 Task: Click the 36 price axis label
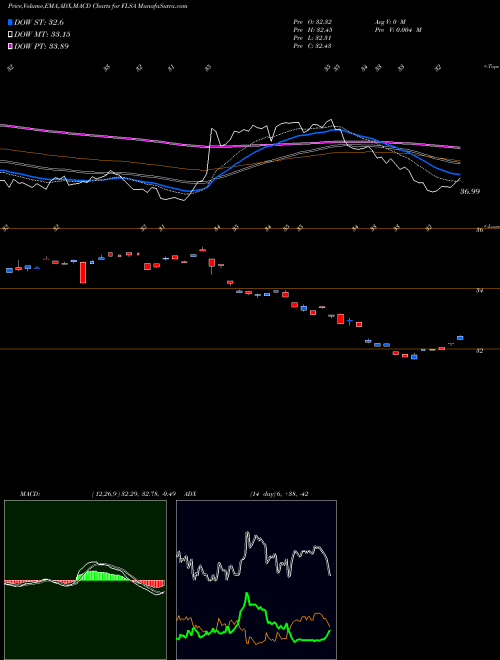tap(479, 230)
